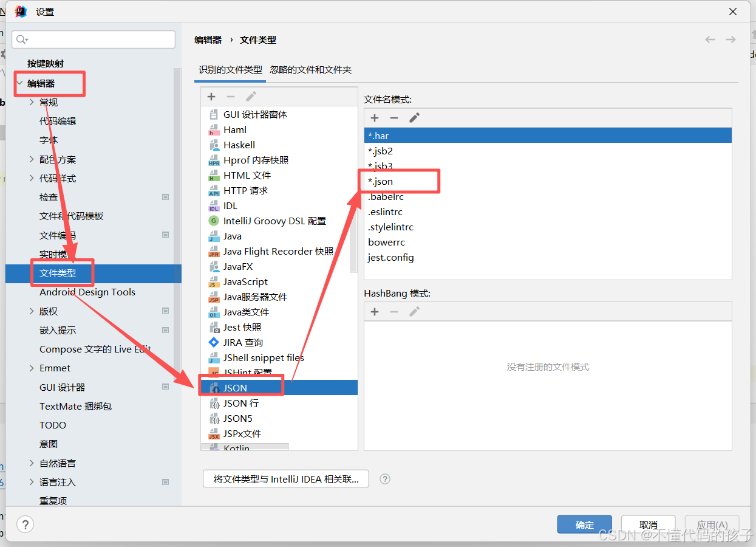Add a new file name pattern
This screenshot has height=547, width=756.
[375, 118]
